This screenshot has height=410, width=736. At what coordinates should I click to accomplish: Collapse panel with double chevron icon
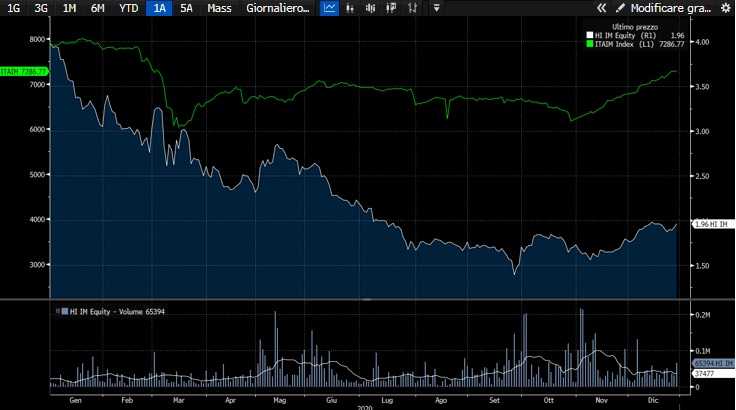point(601,8)
